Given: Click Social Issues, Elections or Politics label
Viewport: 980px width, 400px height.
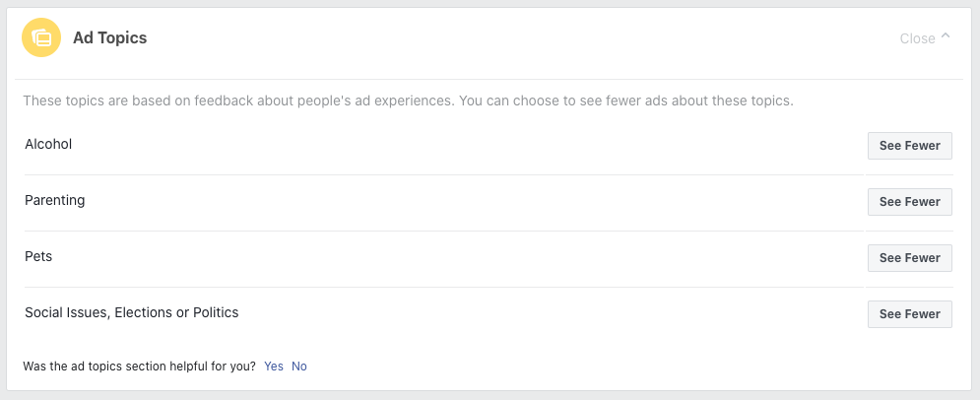Looking at the screenshot, I should coord(132,312).
